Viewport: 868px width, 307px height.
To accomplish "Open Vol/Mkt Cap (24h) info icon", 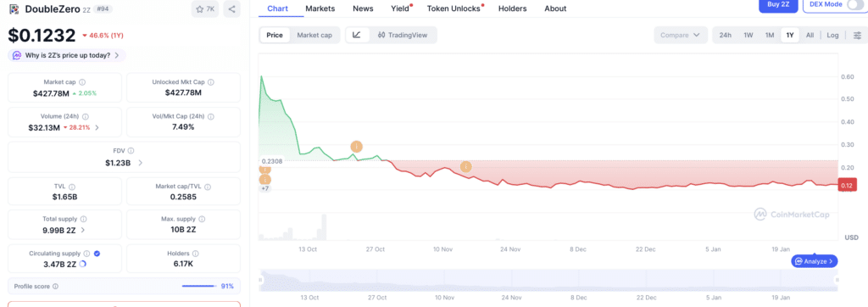I will click(210, 117).
